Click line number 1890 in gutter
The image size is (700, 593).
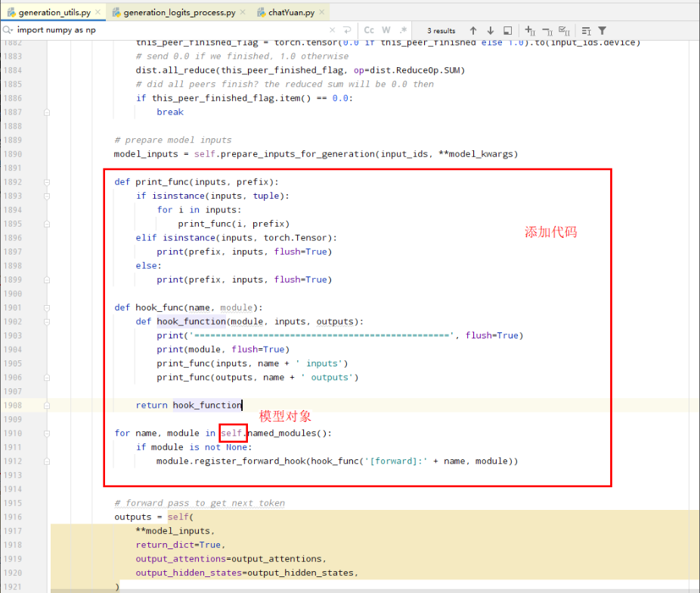tap(13, 154)
